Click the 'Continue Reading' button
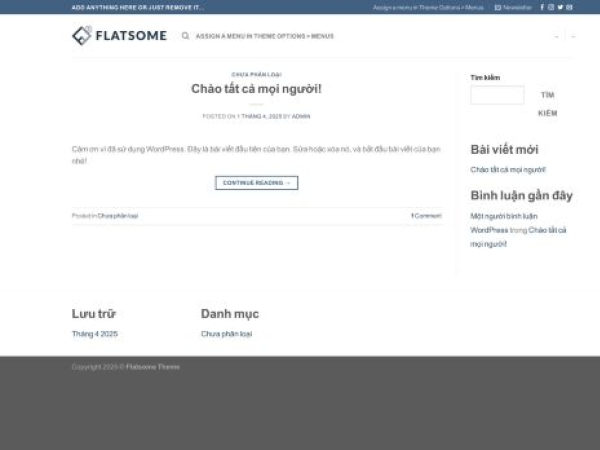 (x=256, y=183)
